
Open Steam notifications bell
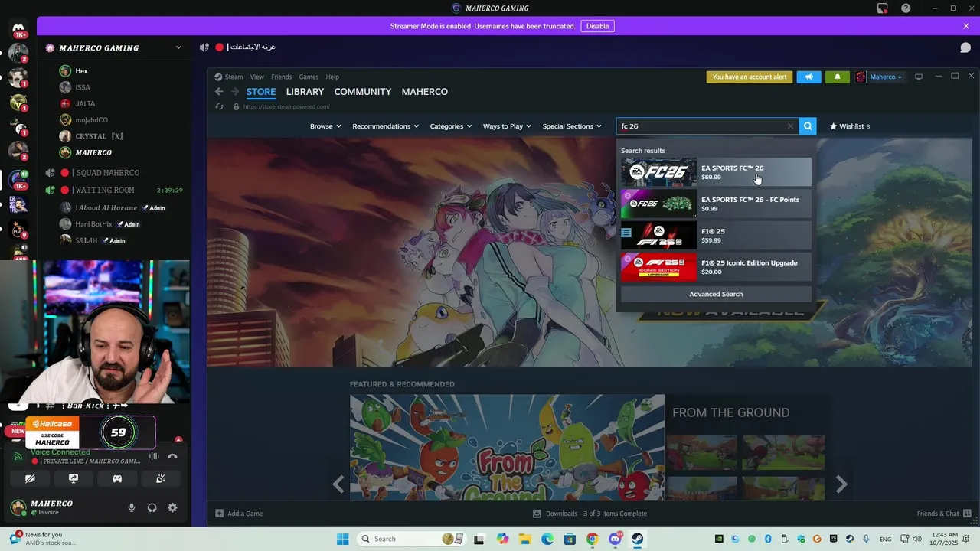tap(837, 77)
